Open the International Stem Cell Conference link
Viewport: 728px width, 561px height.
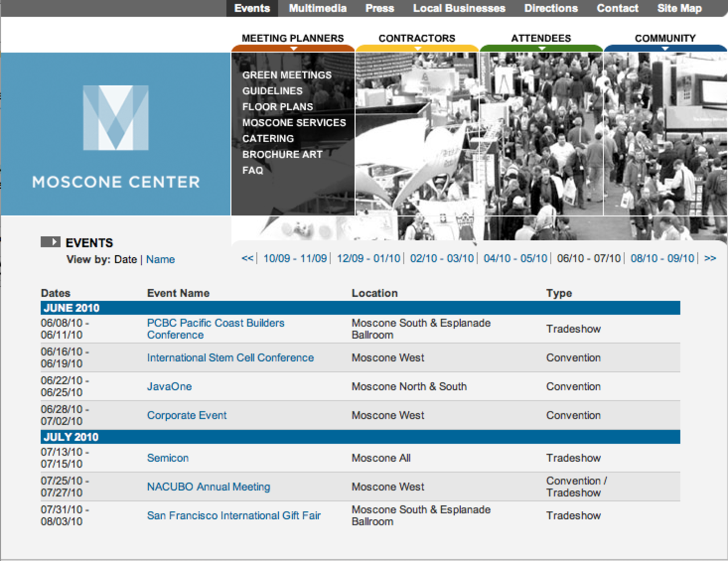[x=230, y=358]
